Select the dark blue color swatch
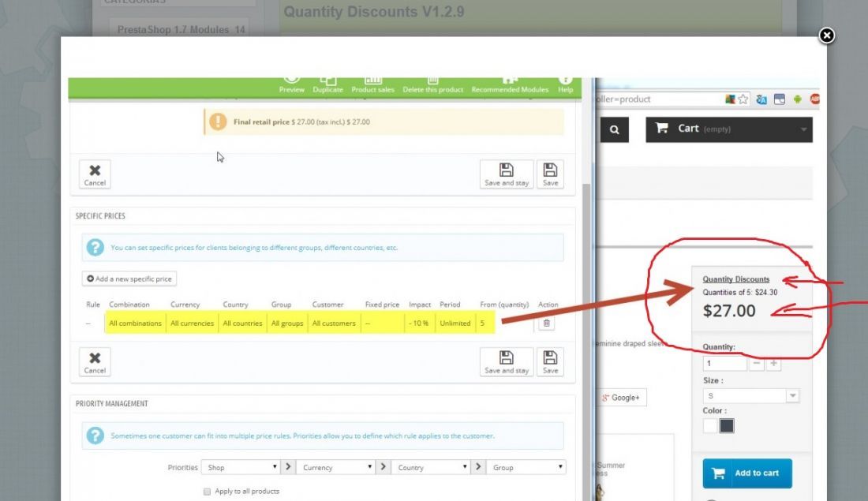The image size is (868, 501). 726,426
